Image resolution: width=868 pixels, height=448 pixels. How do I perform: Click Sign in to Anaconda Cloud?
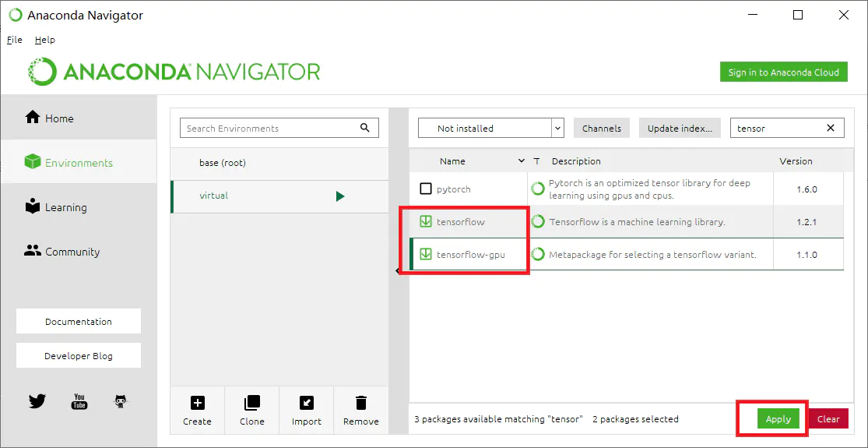pyautogui.click(x=783, y=72)
